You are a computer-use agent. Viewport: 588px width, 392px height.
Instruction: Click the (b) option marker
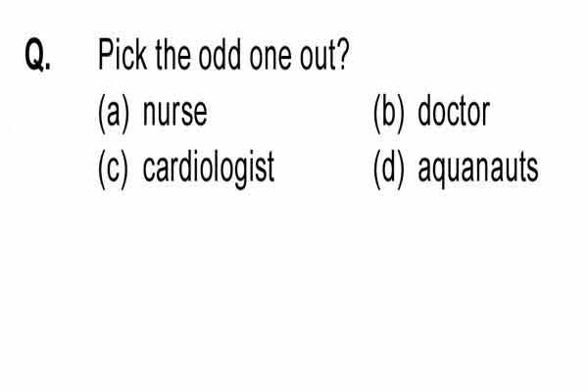point(389,114)
